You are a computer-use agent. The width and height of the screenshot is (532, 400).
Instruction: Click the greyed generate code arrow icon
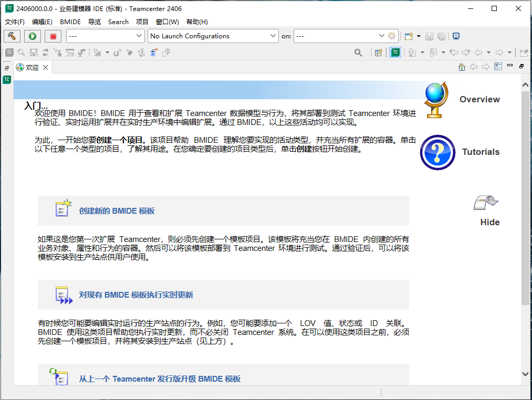tap(81, 52)
